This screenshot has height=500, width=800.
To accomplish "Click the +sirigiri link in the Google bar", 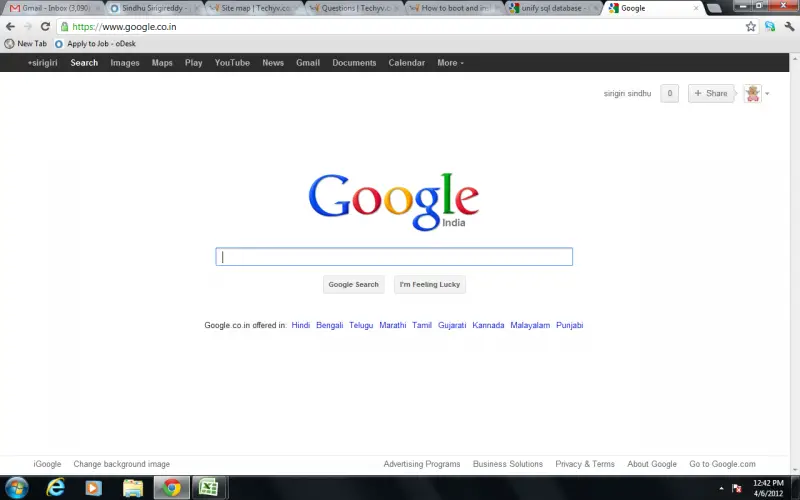I will click(x=42, y=63).
